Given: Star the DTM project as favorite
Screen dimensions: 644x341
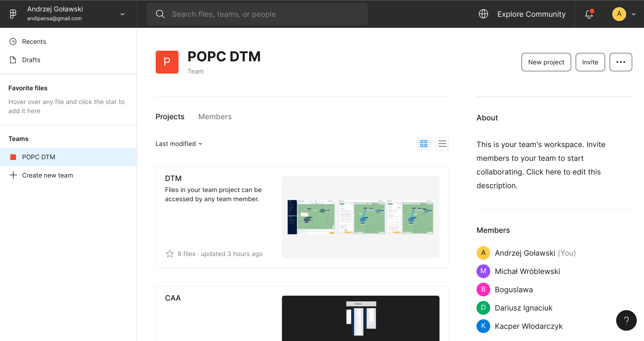Looking at the screenshot, I should tap(170, 254).
